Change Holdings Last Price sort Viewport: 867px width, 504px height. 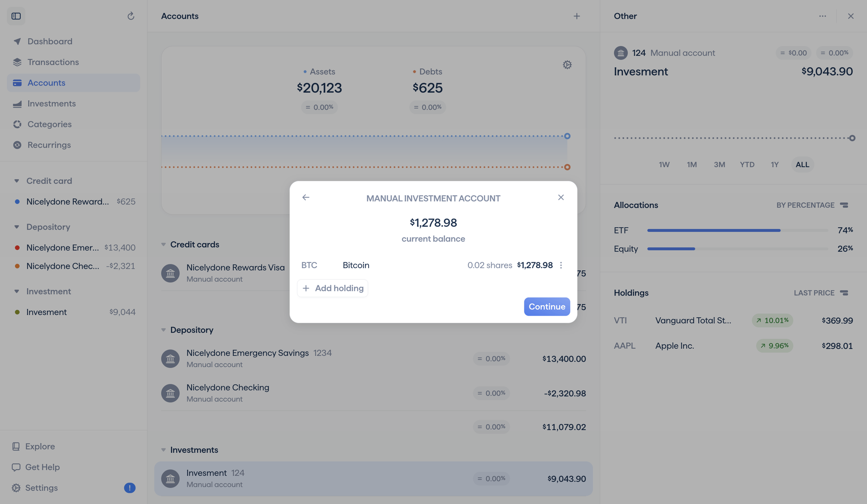point(821,293)
